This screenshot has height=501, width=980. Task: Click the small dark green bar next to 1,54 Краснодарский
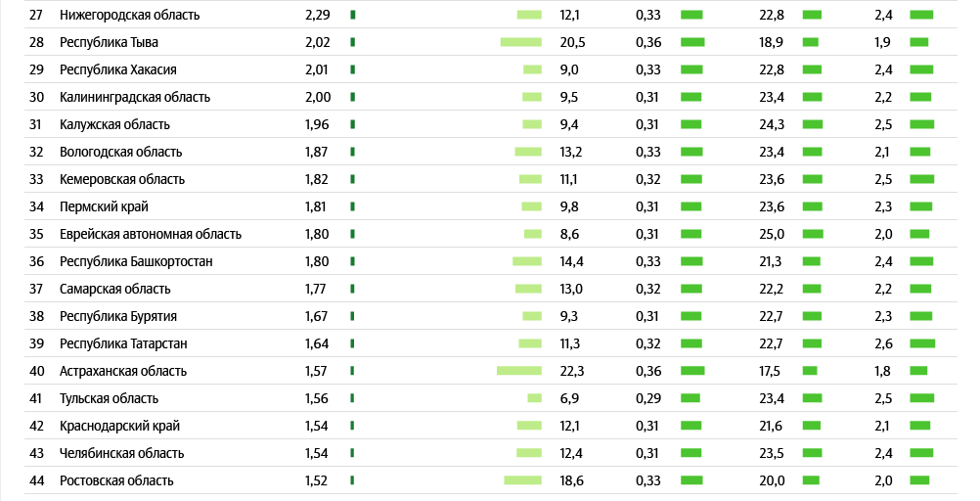point(352,426)
